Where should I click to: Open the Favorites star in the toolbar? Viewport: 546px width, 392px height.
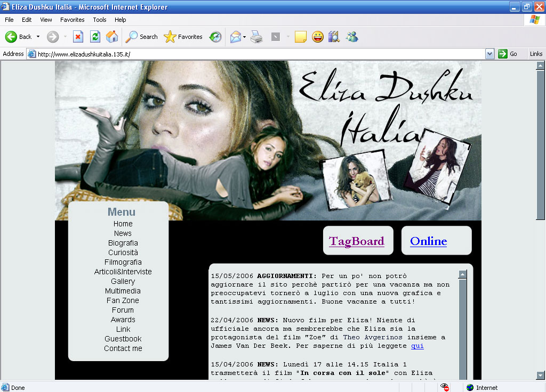point(170,37)
